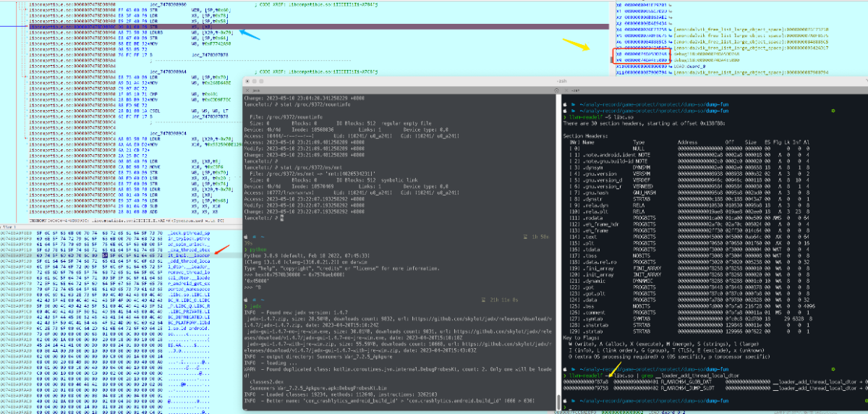Click the '.text' PROGBITS section row
The width and height of the screenshot is (868, 414).
click(689, 237)
